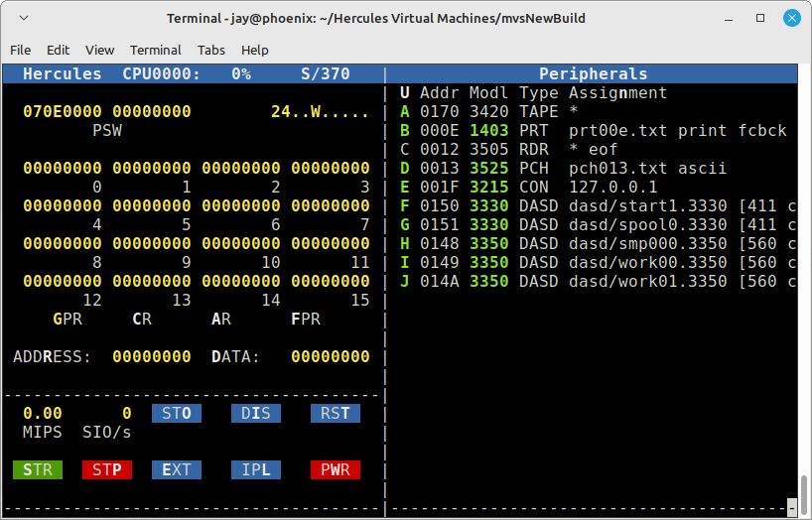Click the Modl column header
This screenshot has width=812, height=520.
tap(488, 93)
